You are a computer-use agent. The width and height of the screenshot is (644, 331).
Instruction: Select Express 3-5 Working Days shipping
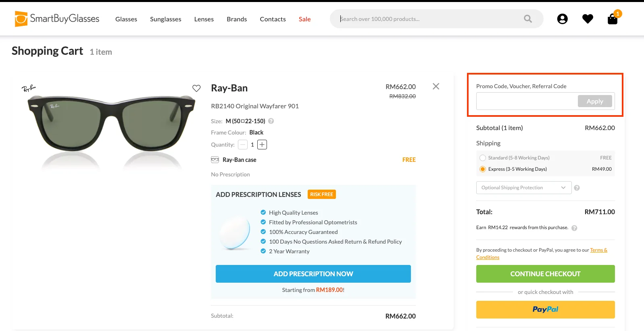(x=483, y=169)
